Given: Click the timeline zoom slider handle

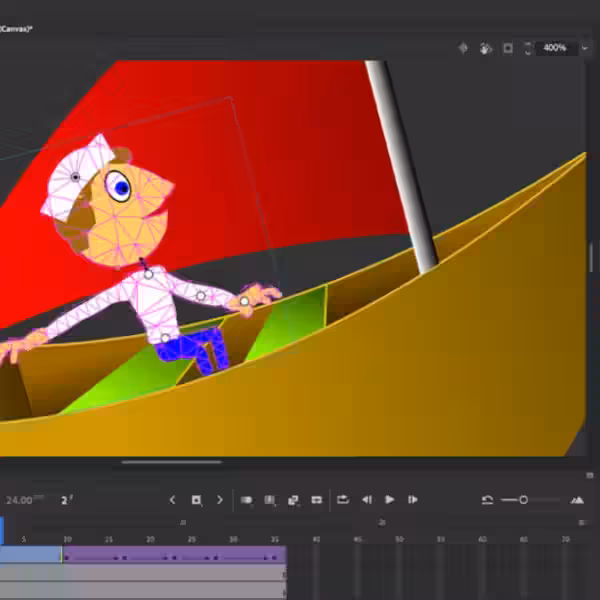Looking at the screenshot, I should pyautogui.click(x=523, y=500).
